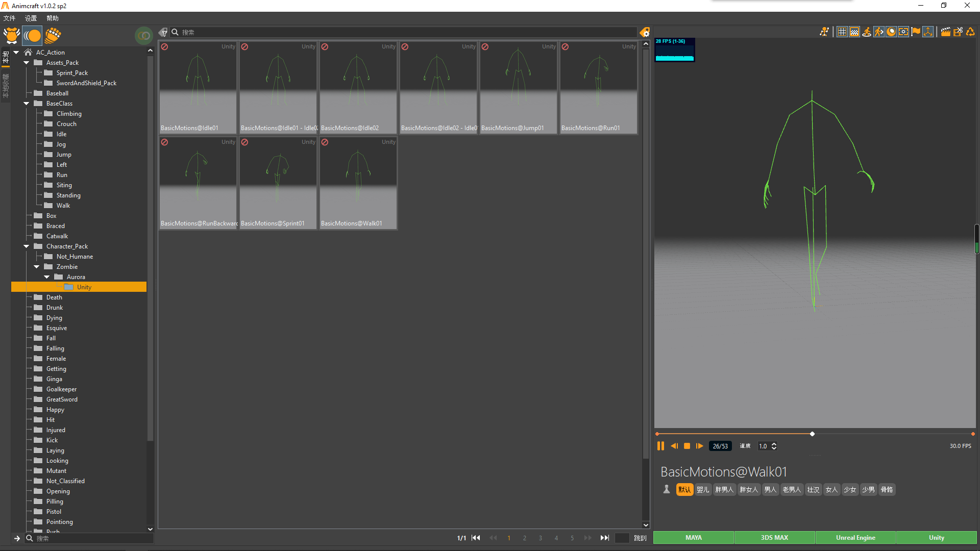This screenshot has height=551, width=980.
Task: Collapse the Character_Pack folder arrow
Action: click(x=27, y=246)
